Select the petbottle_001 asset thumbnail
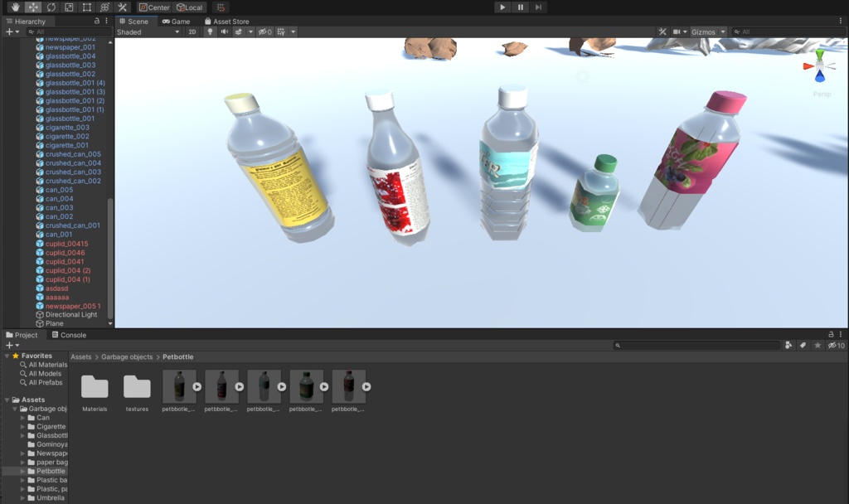The height and width of the screenshot is (504, 849). click(x=178, y=385)
